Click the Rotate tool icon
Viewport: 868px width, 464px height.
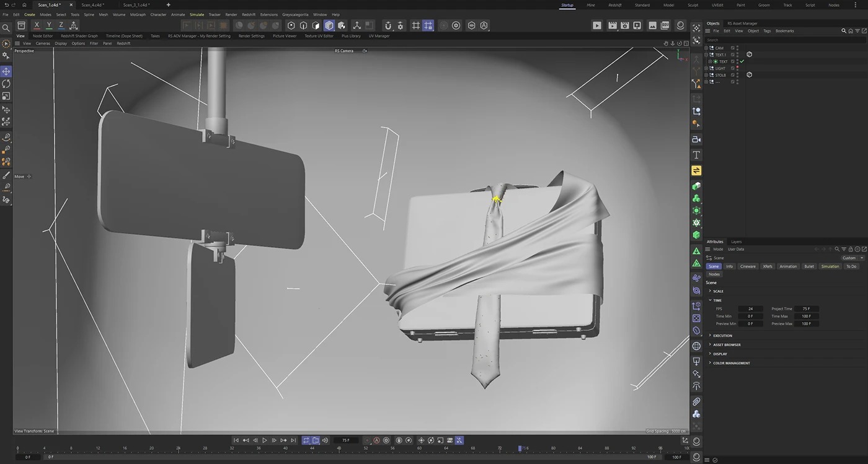tap(6, 84)
